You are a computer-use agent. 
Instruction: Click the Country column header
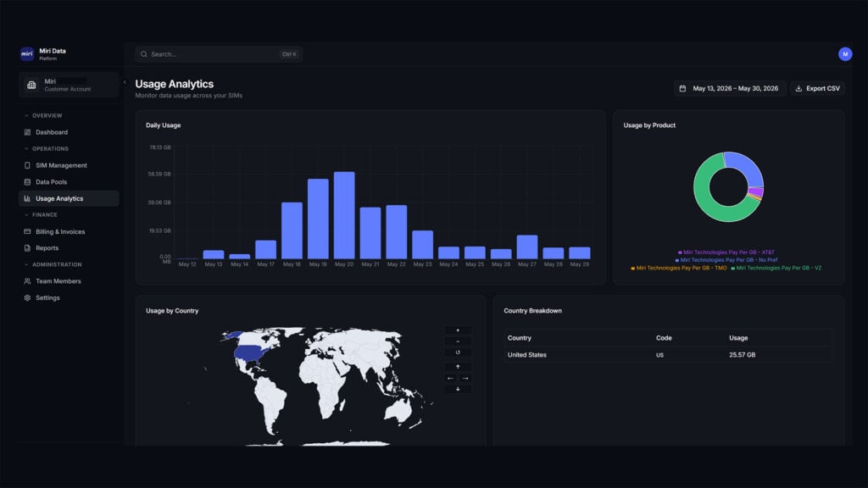coord(520,338)
